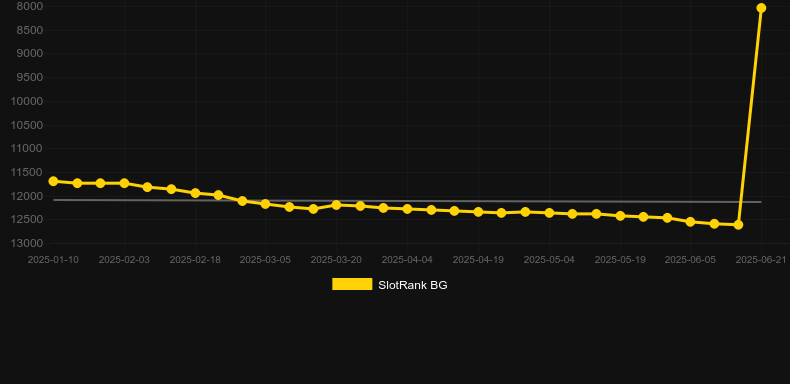Click the data point above 2025-02-03

(x=124, y=183)
